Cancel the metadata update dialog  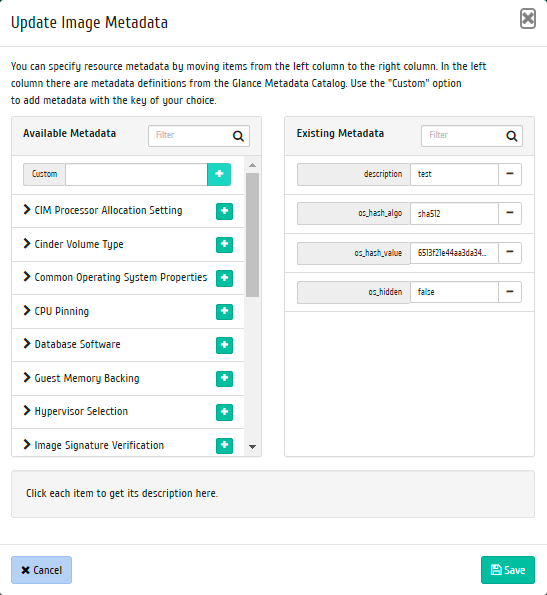(41, 570)
